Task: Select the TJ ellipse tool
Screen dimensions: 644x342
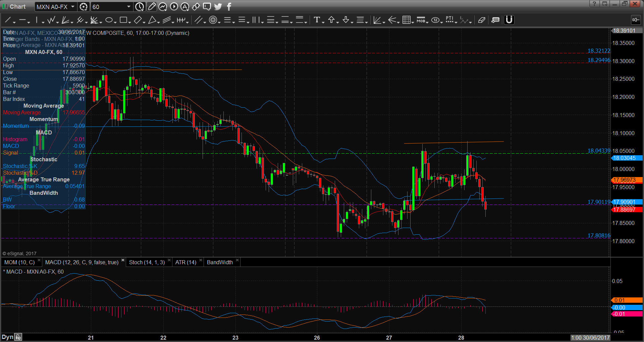Action: click(x=435, y=20)
